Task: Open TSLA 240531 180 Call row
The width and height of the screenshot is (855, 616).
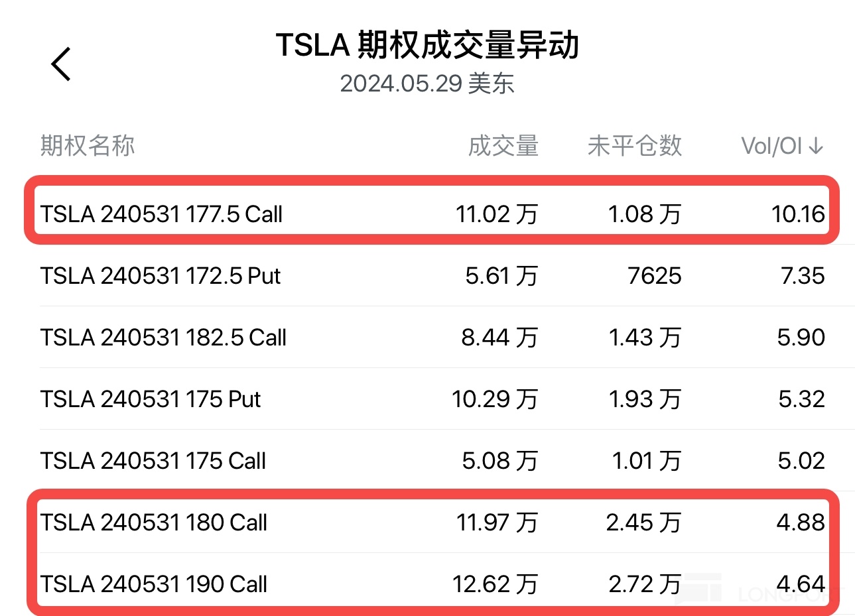Action: (153, 523)
